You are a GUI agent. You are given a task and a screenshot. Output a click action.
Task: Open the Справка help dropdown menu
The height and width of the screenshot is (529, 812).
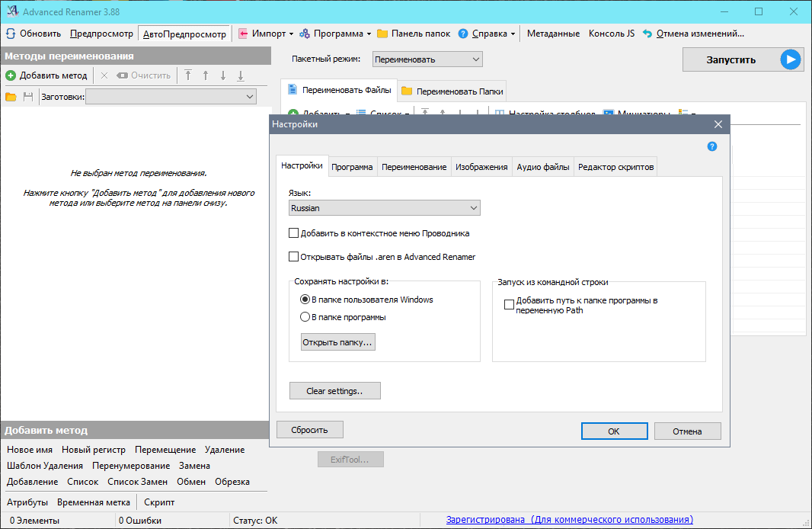(487, 34)
